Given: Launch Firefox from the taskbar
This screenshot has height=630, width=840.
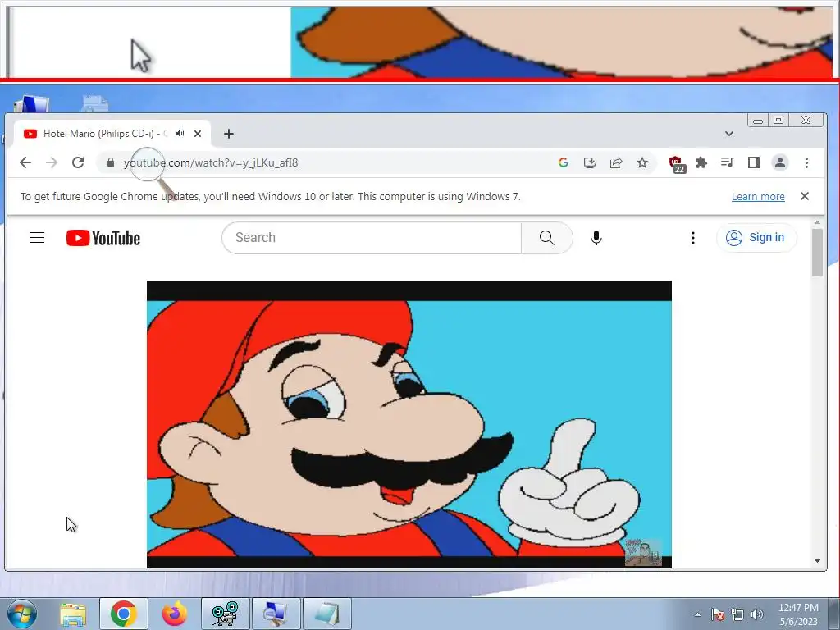Looking at the screenshot, I should point(174,614).
